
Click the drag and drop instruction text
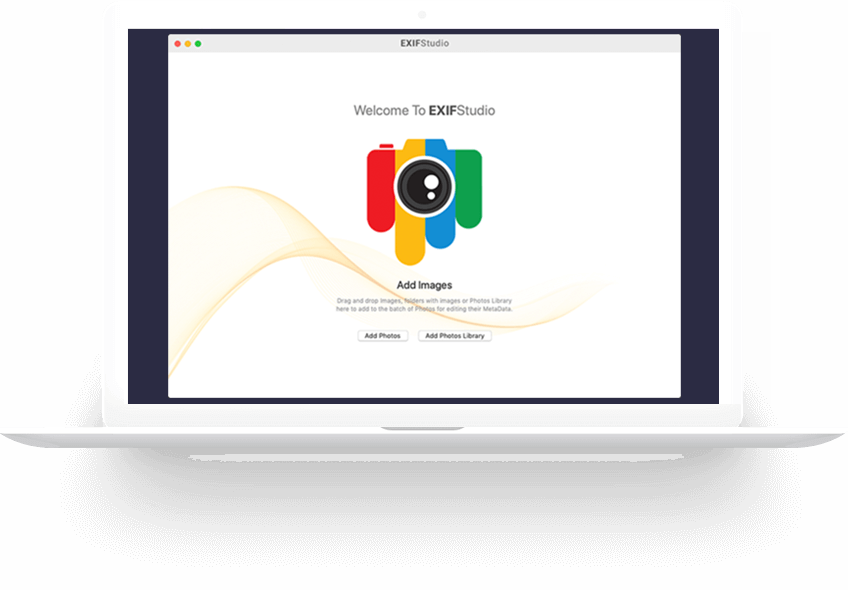pyautogui.click(x=424, y=304)
